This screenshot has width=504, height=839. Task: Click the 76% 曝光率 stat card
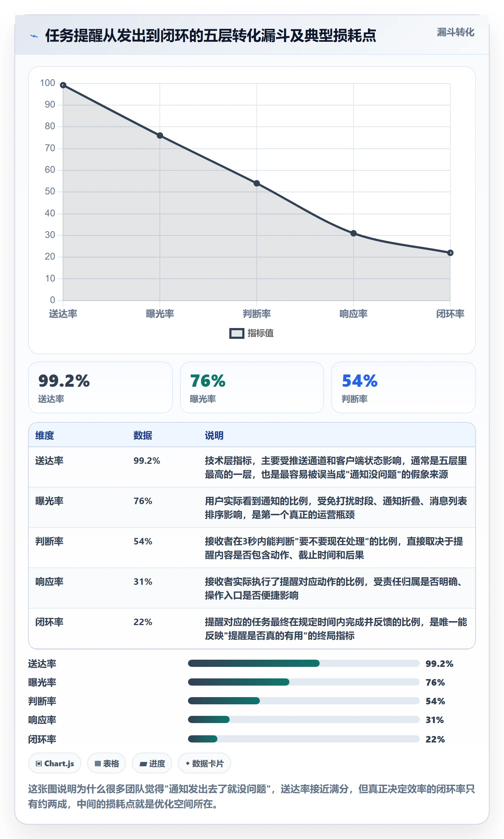pyautogui.click(x=252, y=387)
